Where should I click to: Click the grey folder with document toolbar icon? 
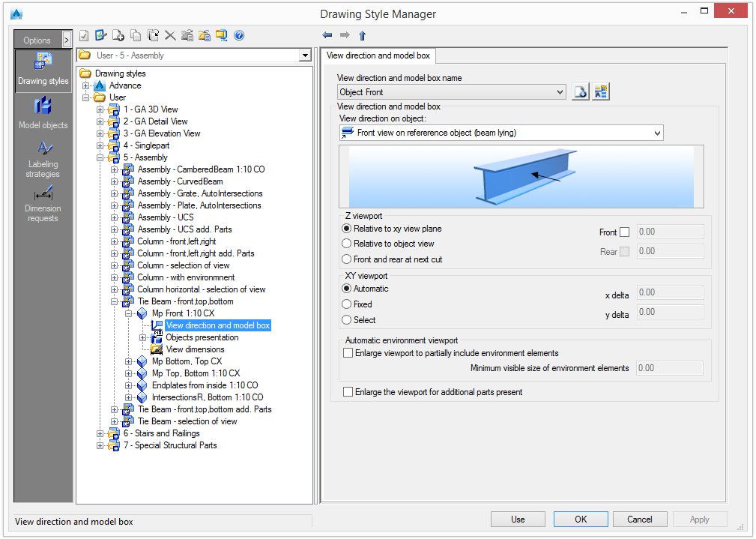tap(187, 35)
